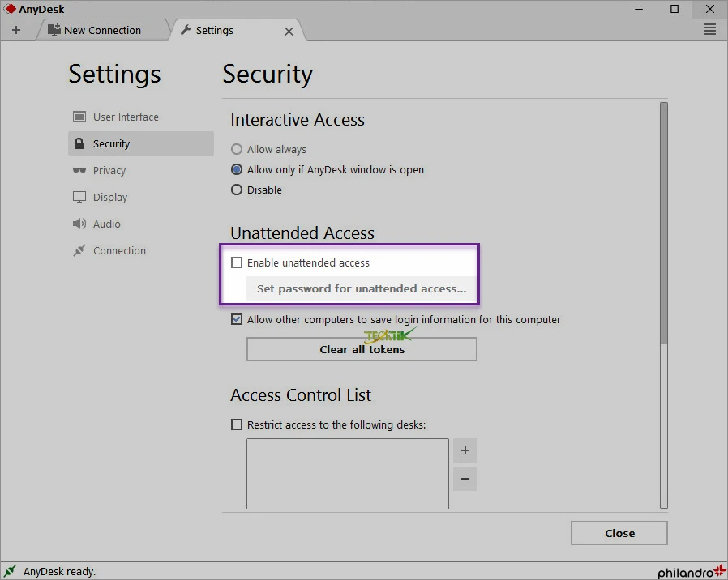
Task: Click the Close button
Action: click(x=619, y=533)
